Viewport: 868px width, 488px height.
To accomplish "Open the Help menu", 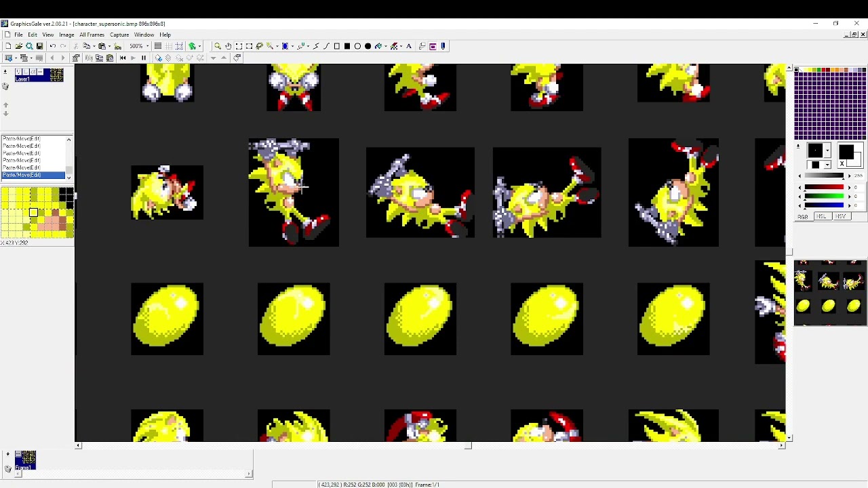I will pos(165,35).
